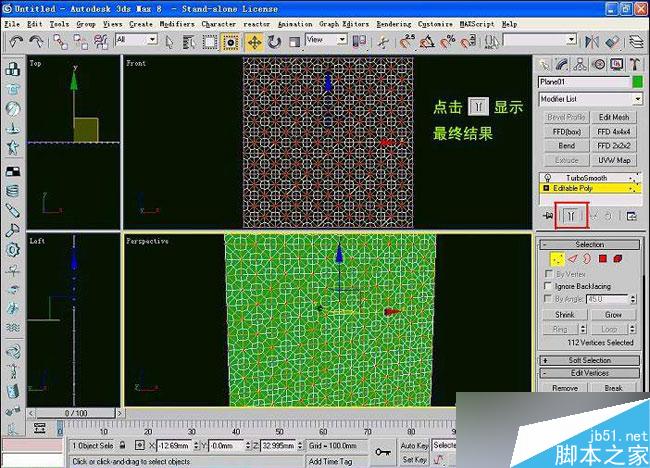Toggle Window/Crossing selection mode
Screen dimensions: 650x468
(x=230, y=42)
